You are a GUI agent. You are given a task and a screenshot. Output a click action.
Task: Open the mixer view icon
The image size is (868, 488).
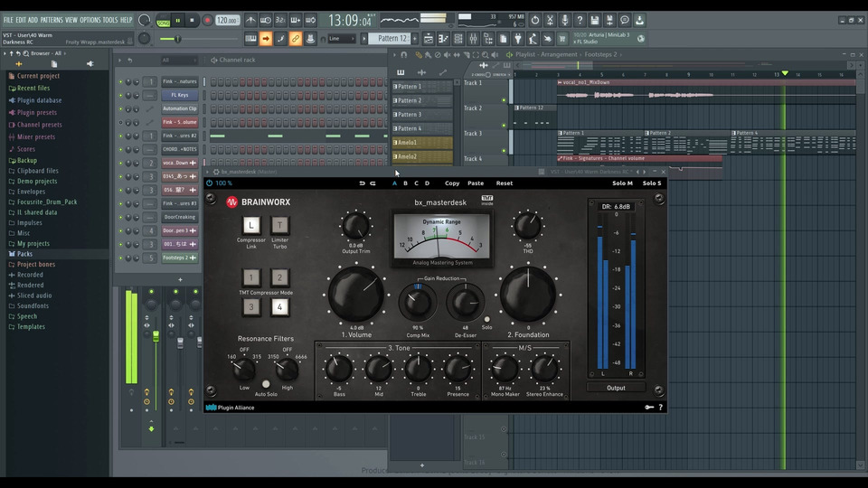click(473, 39)
